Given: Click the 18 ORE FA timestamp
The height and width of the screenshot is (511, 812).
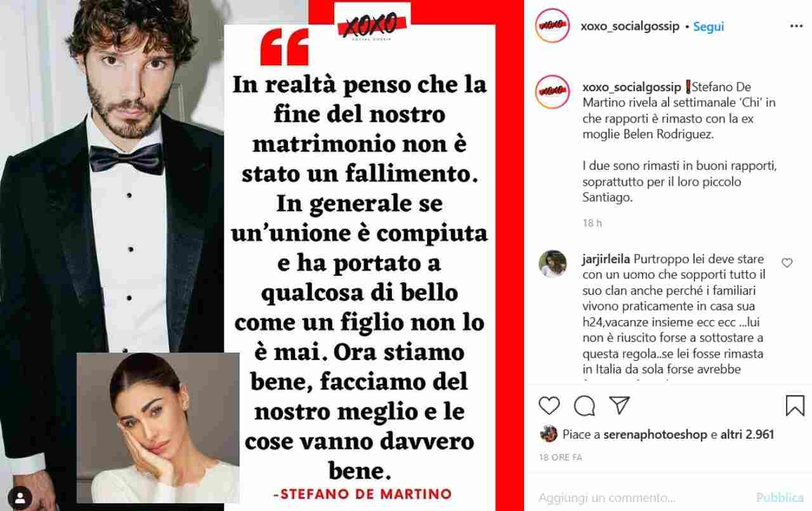Looking at the screenshot, I should (x=560, y=457).
